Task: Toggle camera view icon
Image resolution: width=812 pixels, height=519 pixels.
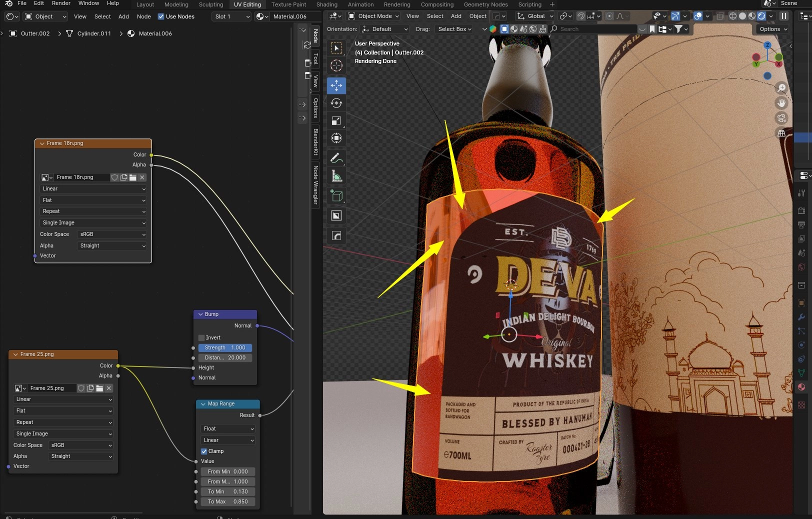Action: [781, 118]
